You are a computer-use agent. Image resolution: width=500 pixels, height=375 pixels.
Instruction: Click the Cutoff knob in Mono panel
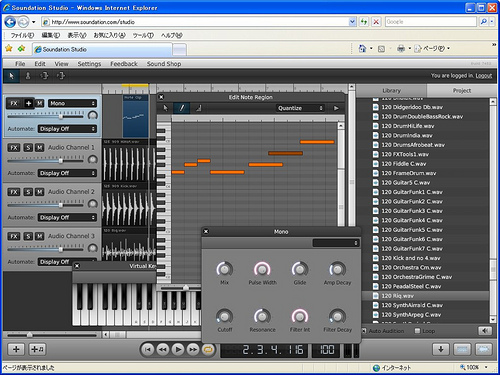(225, 316)
